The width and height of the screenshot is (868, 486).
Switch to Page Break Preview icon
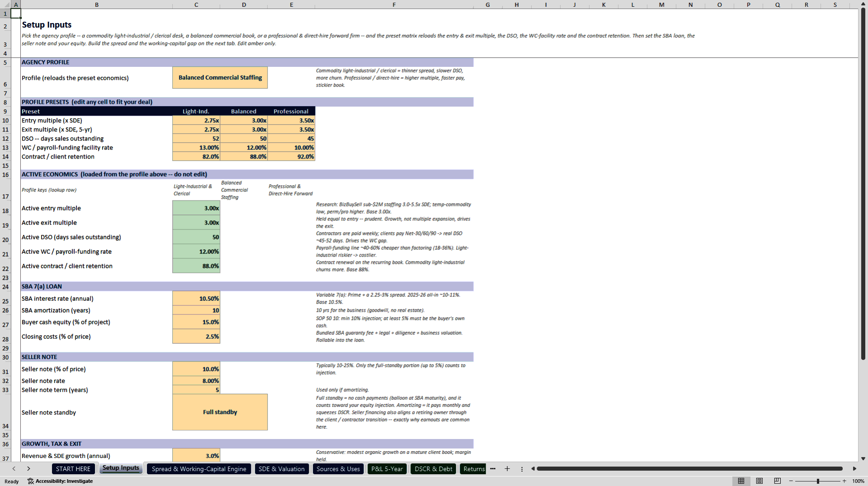click(x=778, y=481)
